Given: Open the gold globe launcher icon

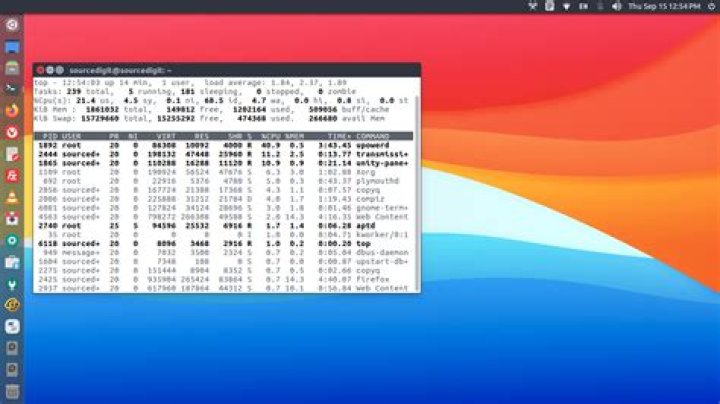Looking at the screenshot, I should tap(12, 305).
